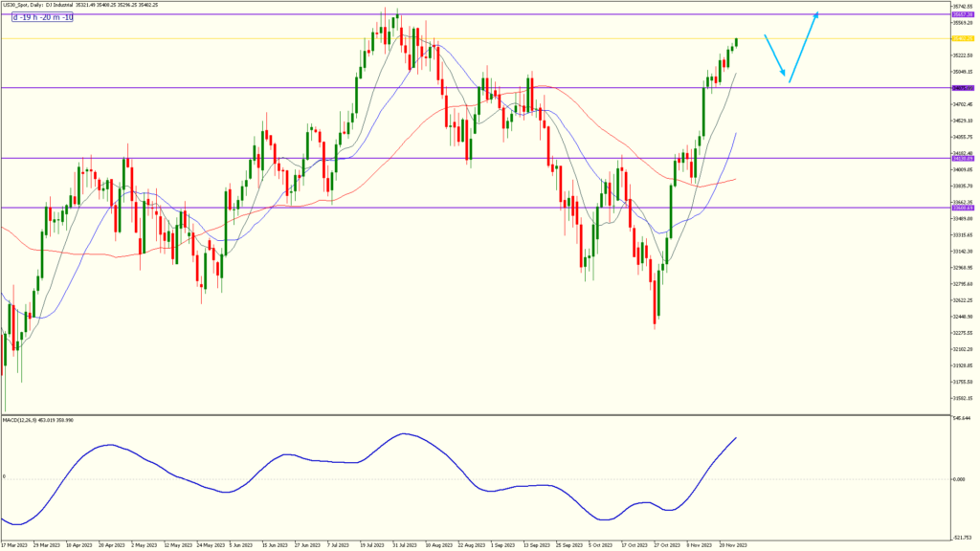Select the purple 35557.20 price tag
The width and height of the screenshot is (980, 551).
click(962, 15)
